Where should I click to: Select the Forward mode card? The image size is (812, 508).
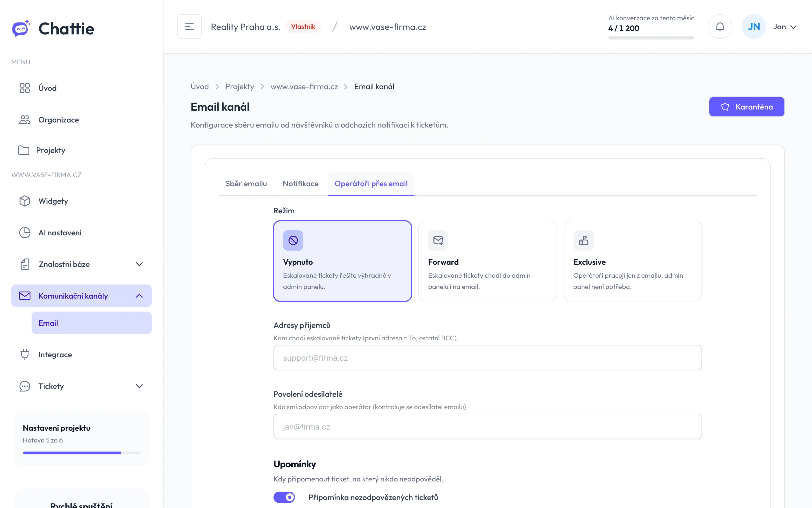coord(487,261)
